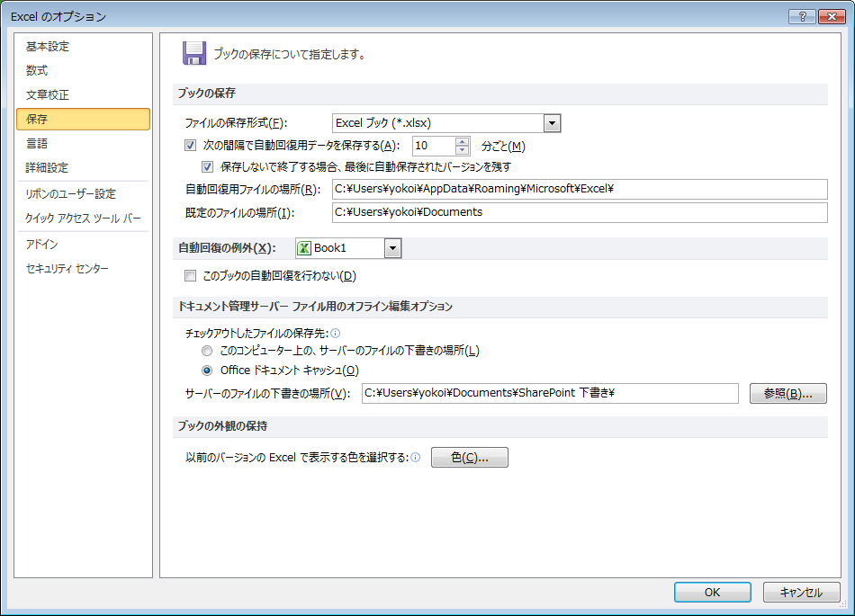Go to セキュリティ センター category
The height and width of the screenshot is (616, 855).
point(67,269)
